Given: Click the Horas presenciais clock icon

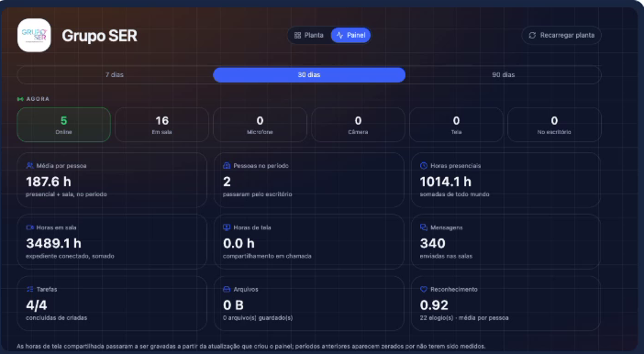Looking at the screenshot, I should pos(424,165).
